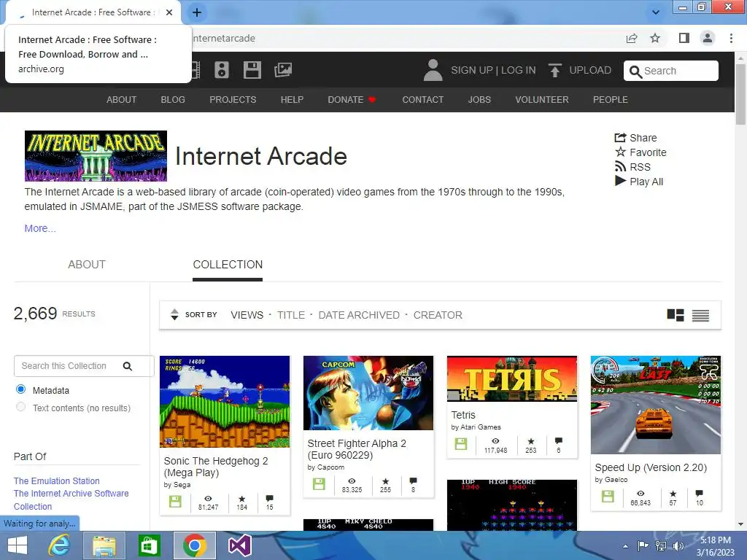Open the BLOG menu item
Viewport: 747px width, 560px height.
click(173, 99)
